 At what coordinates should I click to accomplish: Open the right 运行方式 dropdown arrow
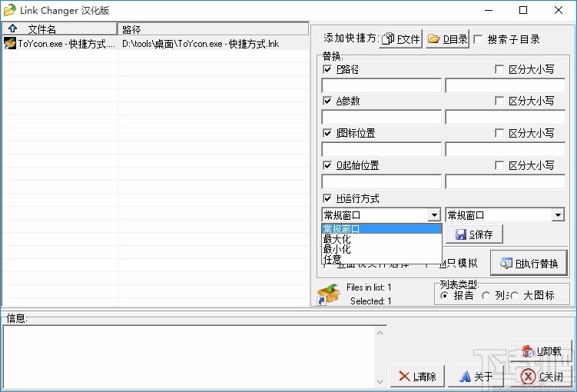click(558, 215)
